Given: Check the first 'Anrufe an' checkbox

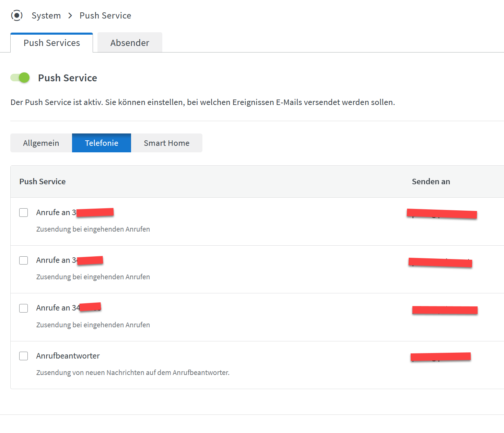Looking at the screenshot, I should click(x=24, y=212).
